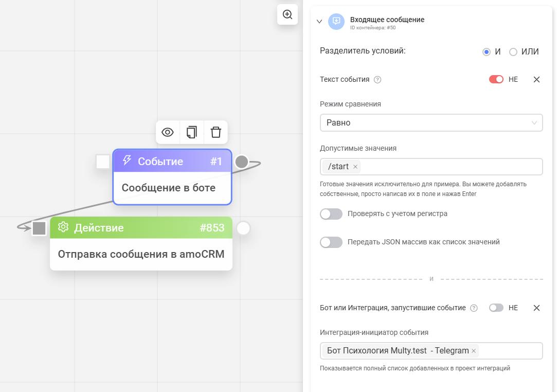Click the zoom-in magnifier icon on canvas
Viewport: 557px width, 392px height.
(x=288, y=14)
